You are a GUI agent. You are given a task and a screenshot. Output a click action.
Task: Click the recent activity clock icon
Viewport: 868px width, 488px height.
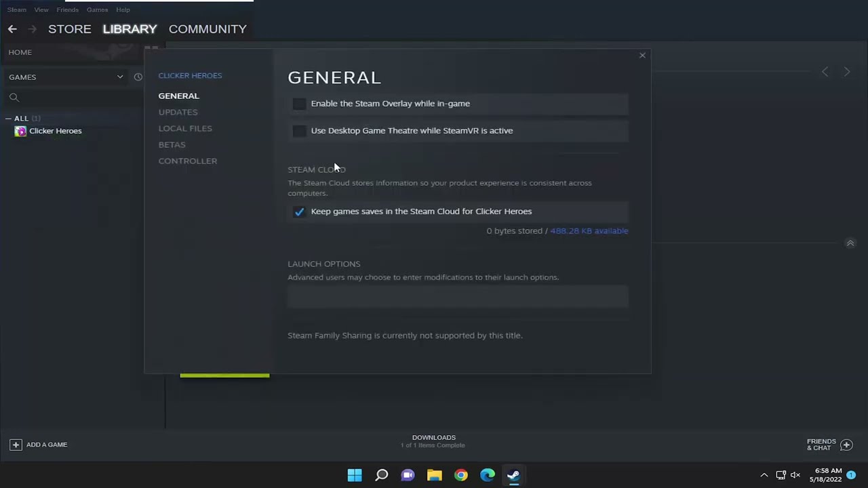138,77
